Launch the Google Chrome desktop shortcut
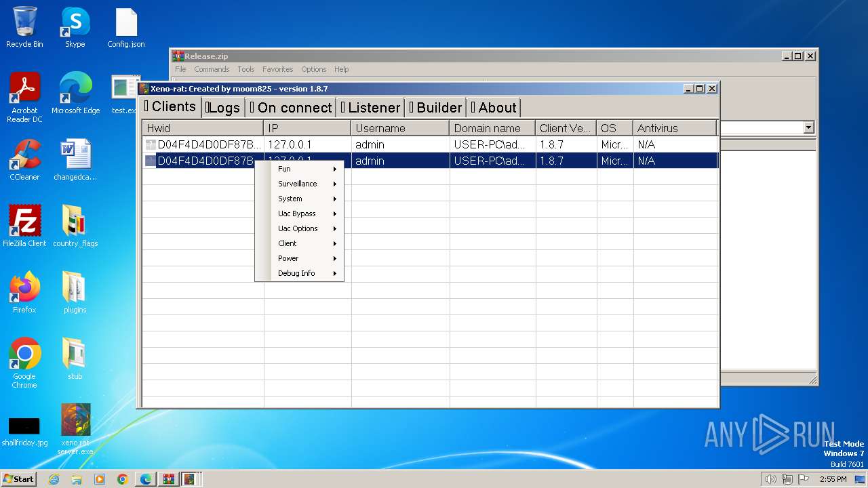 point(24,363)
